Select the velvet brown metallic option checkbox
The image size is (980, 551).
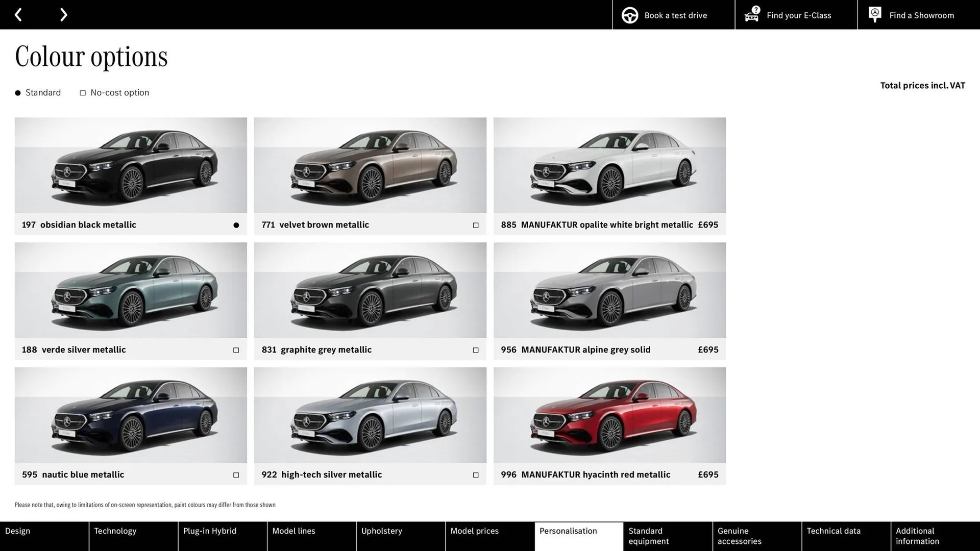[475, 224]
